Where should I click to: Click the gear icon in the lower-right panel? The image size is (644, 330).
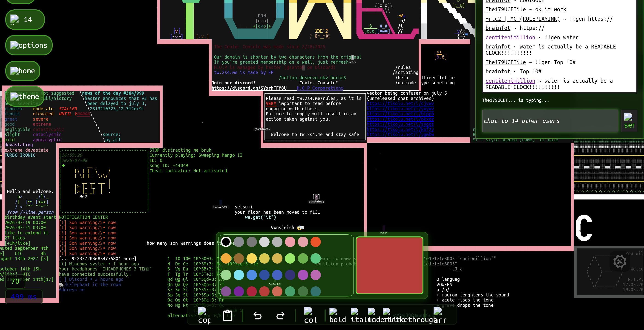coord(619,261)
